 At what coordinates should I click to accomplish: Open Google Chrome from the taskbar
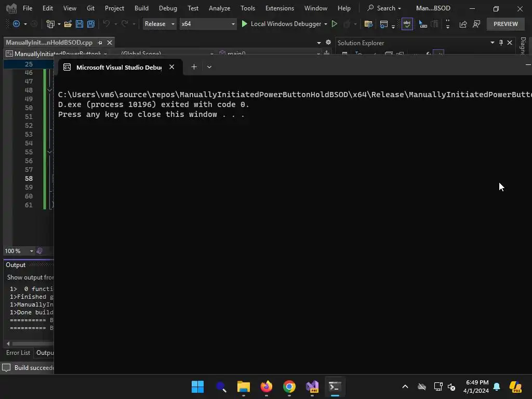click(289, 387)
